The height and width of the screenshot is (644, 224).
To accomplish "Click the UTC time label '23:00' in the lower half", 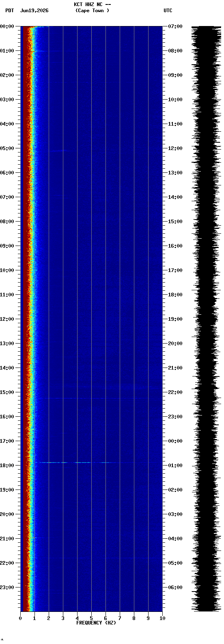I will pyautogui.click(x=175, y=417).
